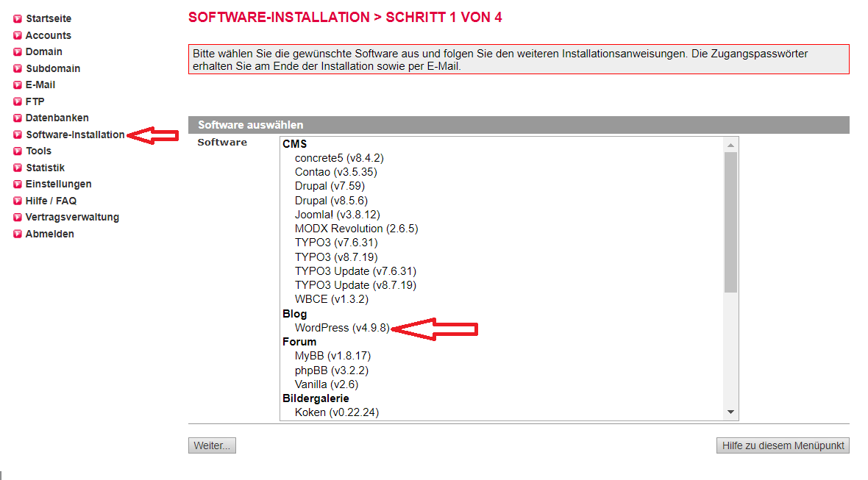This screenshot has width=868, height=480.
Task: Go to Datenbanken in the sidebar
Action: coord(57,118)
